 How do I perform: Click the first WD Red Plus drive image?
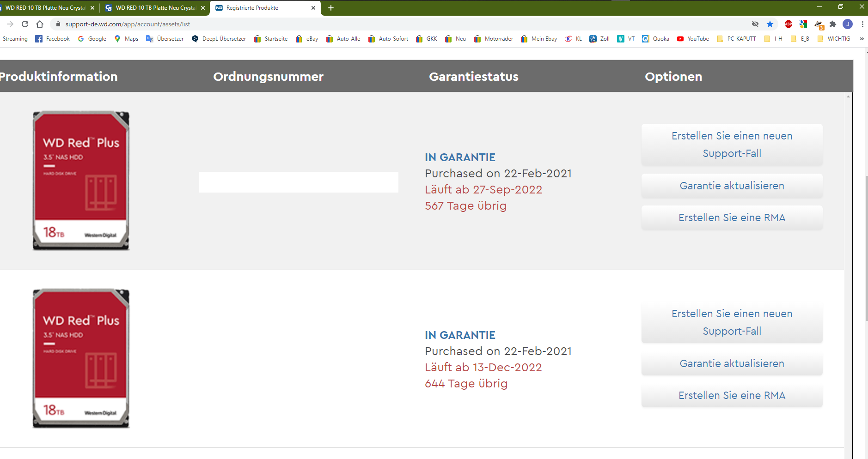tap(81, 181)
